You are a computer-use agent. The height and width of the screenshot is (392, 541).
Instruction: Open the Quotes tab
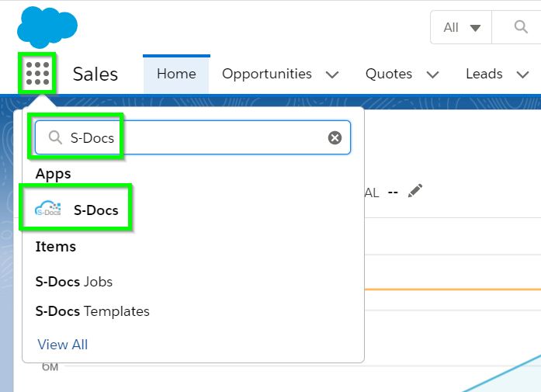click(x=389, y=74)
